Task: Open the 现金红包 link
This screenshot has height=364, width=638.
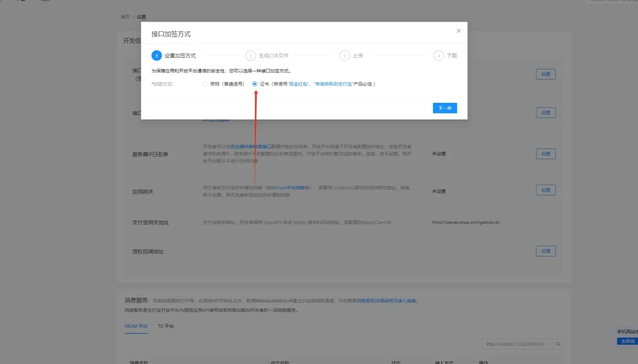Action: click(299, 84)
